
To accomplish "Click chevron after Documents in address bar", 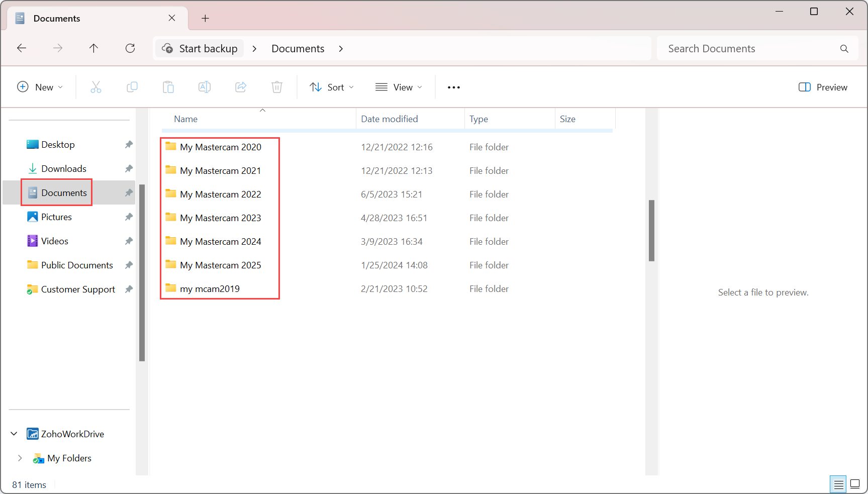I will click(341, 49).
